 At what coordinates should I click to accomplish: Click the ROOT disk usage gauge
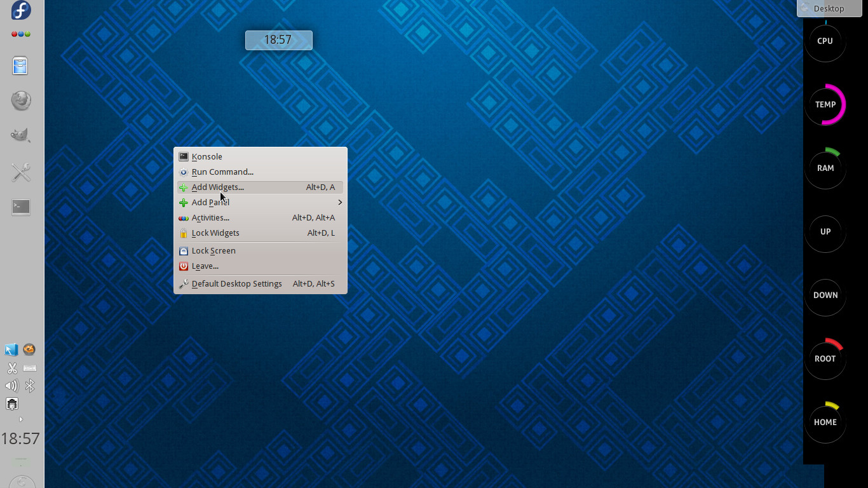click(x=825, y=358)
